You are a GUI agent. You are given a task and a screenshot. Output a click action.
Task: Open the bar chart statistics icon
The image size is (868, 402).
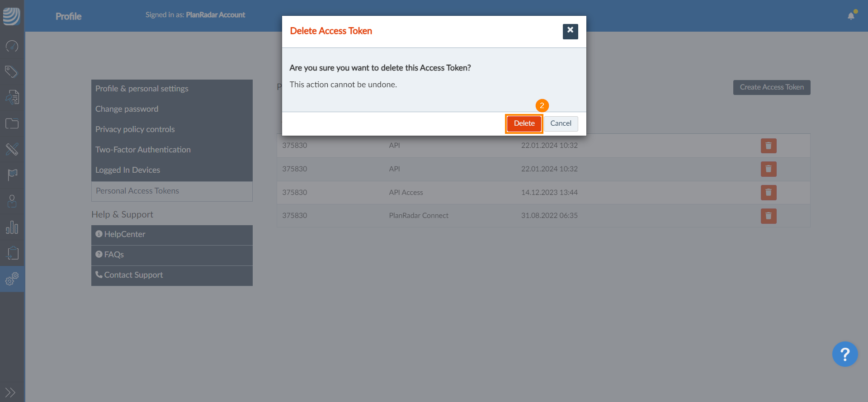coord(12,227)
